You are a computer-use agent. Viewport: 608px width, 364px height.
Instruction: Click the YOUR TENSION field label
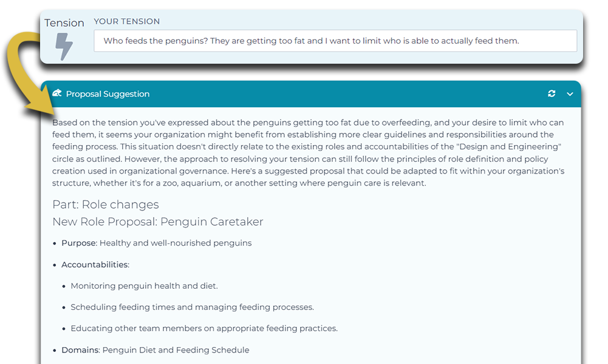(127, 21)
